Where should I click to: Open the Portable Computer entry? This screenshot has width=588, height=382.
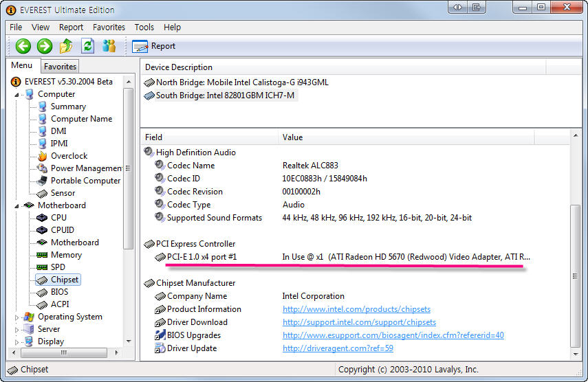pyautogui.click(x=85, y=181)
